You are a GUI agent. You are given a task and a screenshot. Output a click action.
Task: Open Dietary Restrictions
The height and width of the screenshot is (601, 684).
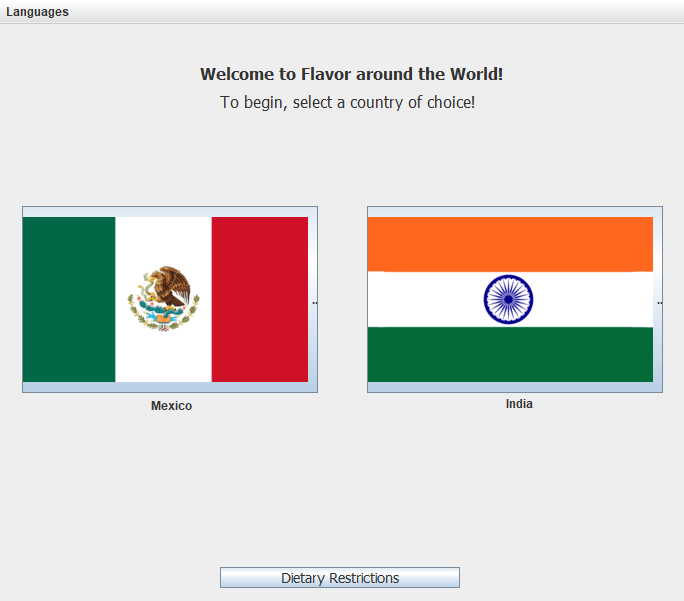click(340, 578)
